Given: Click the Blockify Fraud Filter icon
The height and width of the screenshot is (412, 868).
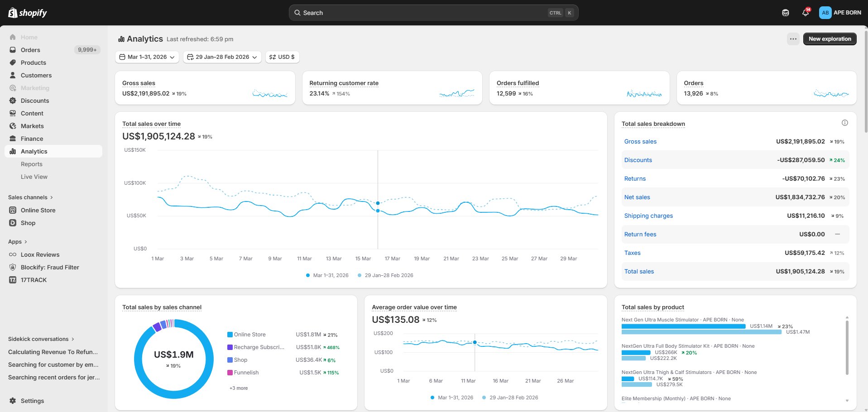Looking at the screenshot, I should 13,267.
